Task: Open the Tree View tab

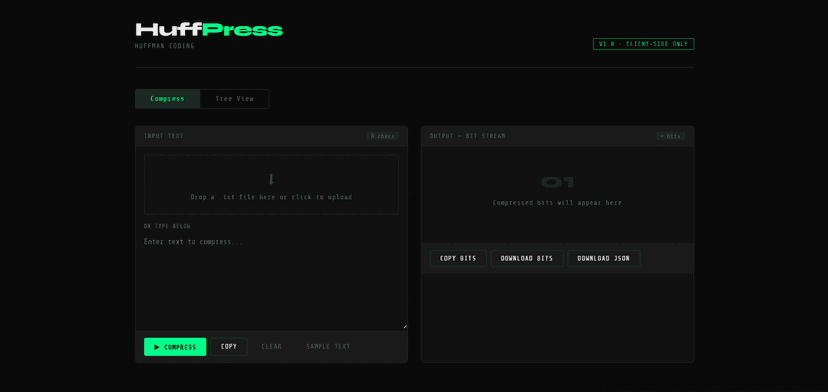Action: pyautogui.click(x=234, y=99)
